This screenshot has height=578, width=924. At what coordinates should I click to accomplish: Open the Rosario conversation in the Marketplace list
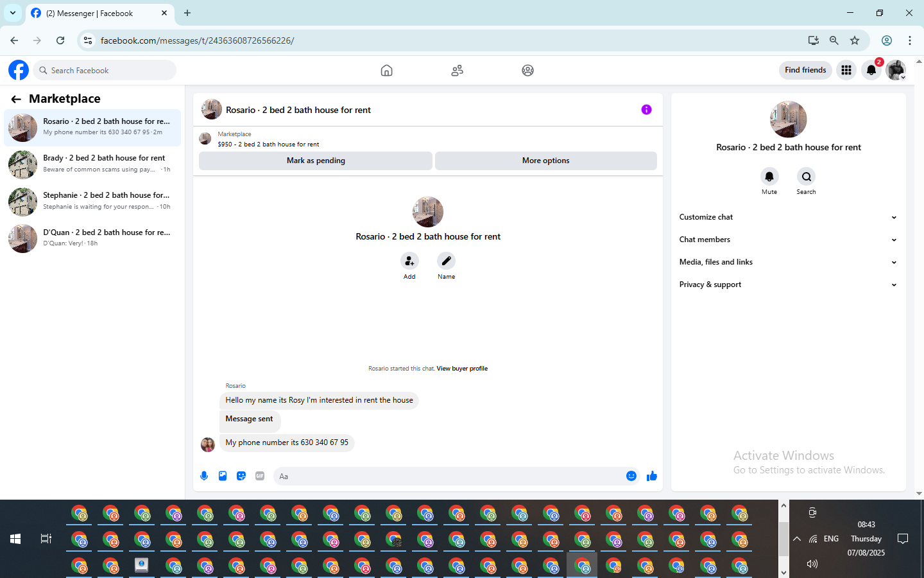coord(92,127)
